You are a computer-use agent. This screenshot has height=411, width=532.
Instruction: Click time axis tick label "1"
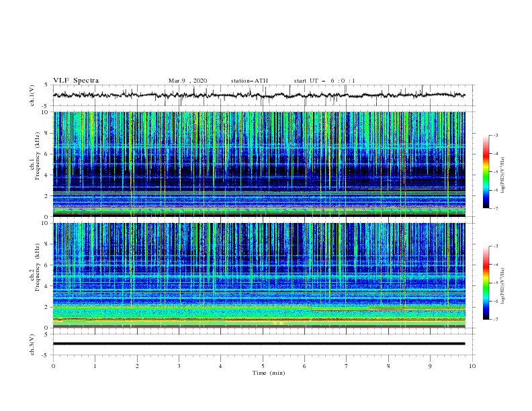(x=95, y=366)
